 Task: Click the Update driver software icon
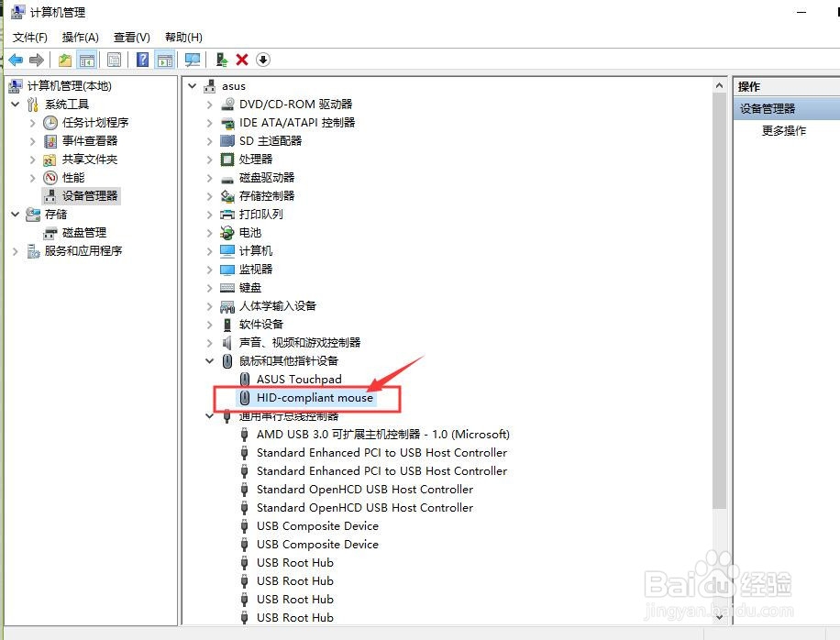222,60
